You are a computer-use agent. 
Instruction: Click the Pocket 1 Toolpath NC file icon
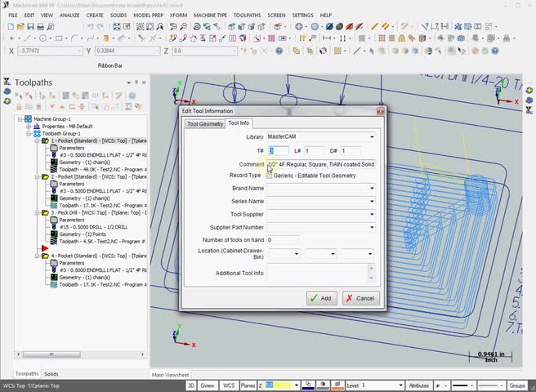(x=54, y=170)
